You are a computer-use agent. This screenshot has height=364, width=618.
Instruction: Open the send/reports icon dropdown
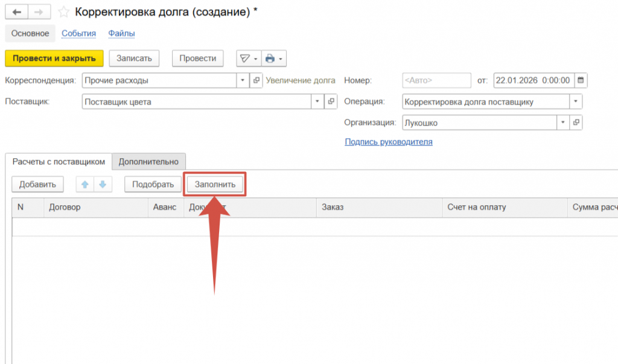tap(248, 59)
